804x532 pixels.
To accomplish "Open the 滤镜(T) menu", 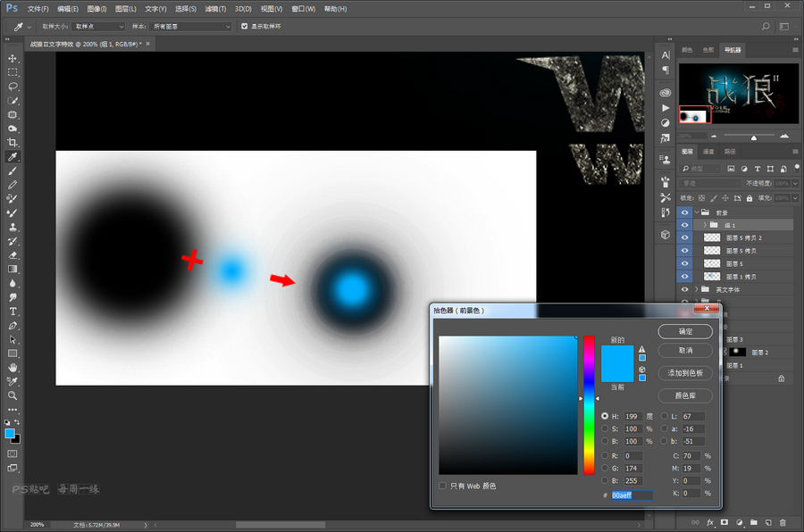I will [214, 8].
